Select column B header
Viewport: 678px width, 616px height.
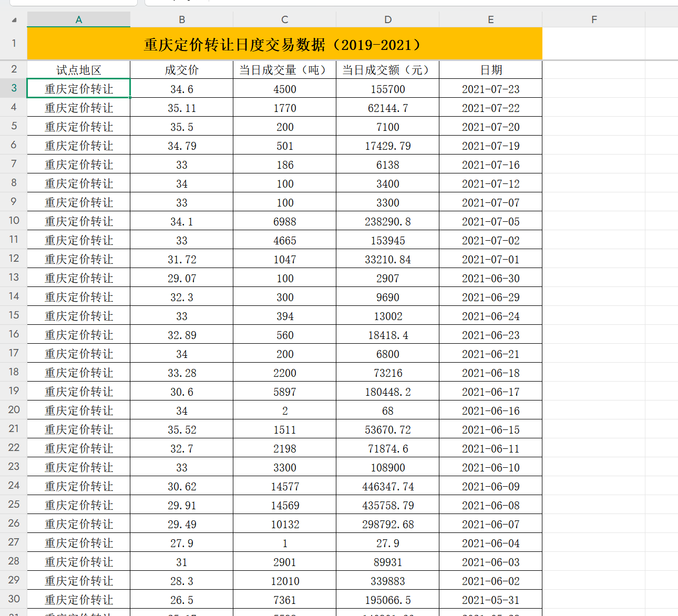pos(182,19)
